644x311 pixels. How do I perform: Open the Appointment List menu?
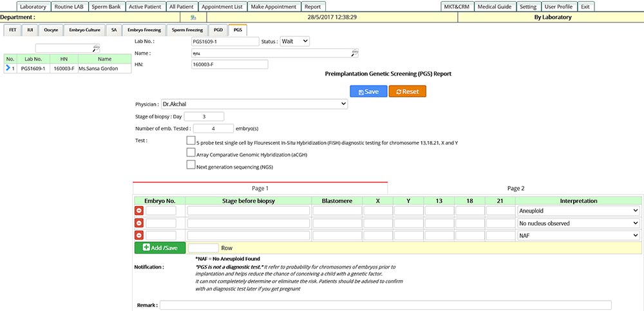tap(221, 6)
